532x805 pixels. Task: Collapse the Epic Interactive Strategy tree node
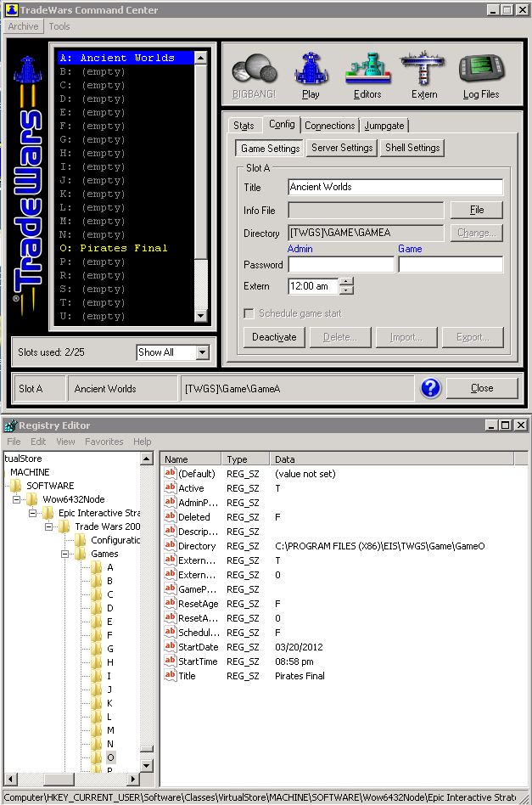coord(33,513)
